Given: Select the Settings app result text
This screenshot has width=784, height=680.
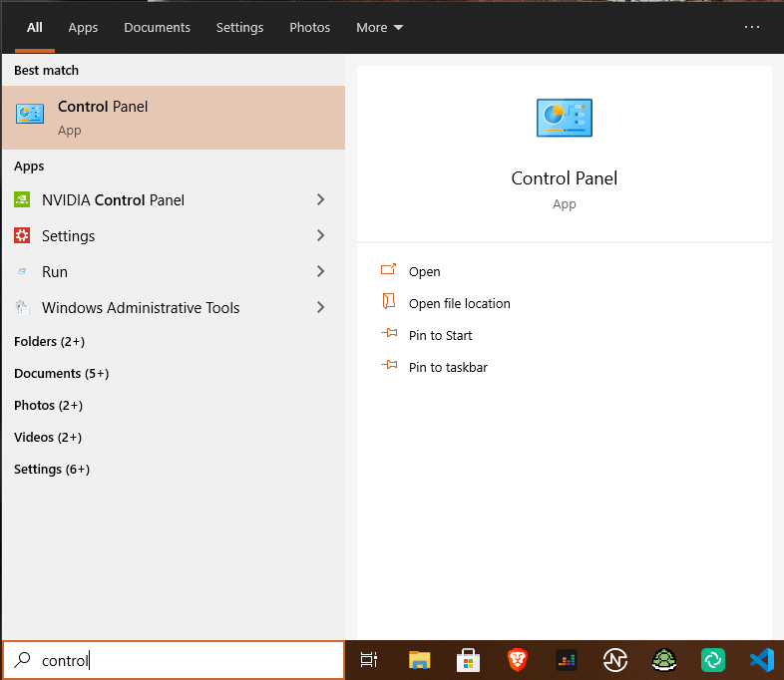Looking at the screenshot, I should 68,236.
